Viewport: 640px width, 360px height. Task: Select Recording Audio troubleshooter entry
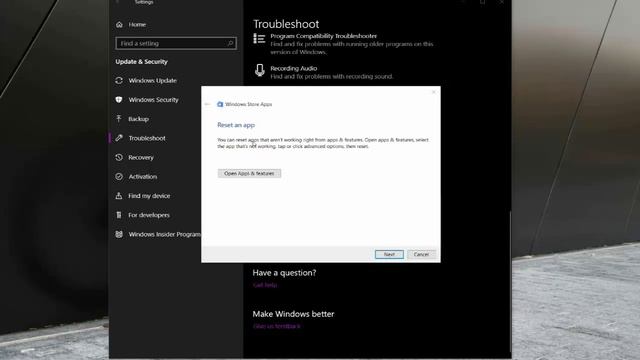323,72
